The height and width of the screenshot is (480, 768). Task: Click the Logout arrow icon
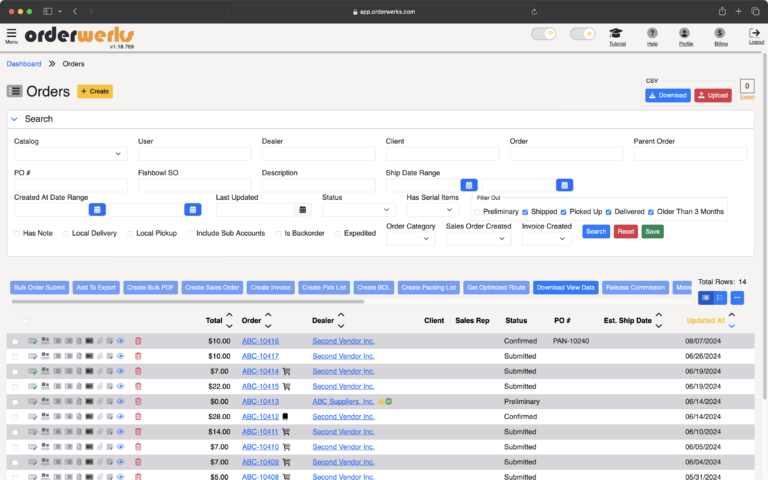click(755, 33)
